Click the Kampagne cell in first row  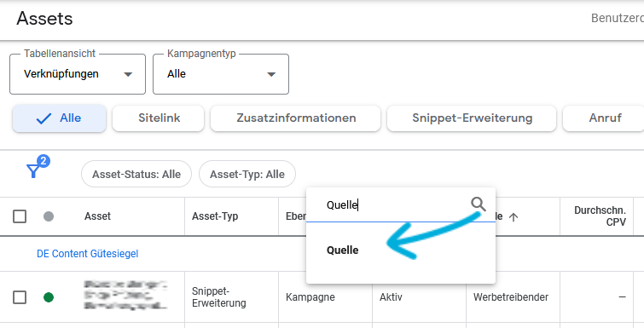tap(310, 296)
